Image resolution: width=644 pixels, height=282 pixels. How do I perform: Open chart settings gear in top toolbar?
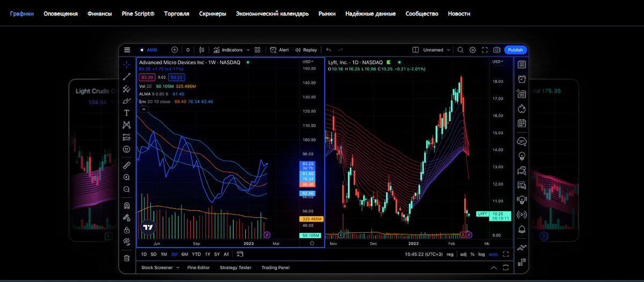tap(473, 50)
